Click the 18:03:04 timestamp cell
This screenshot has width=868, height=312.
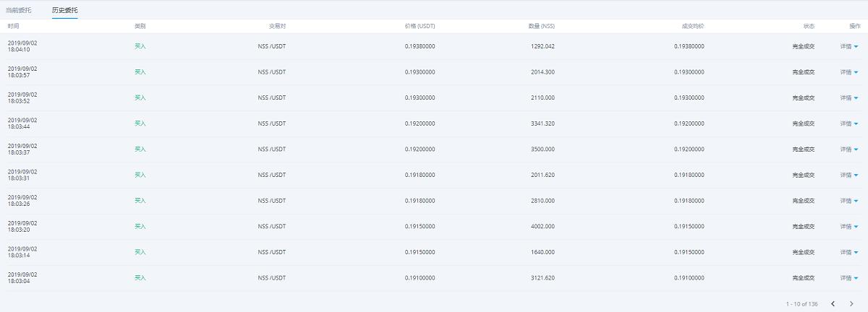[x=22, y=277]
